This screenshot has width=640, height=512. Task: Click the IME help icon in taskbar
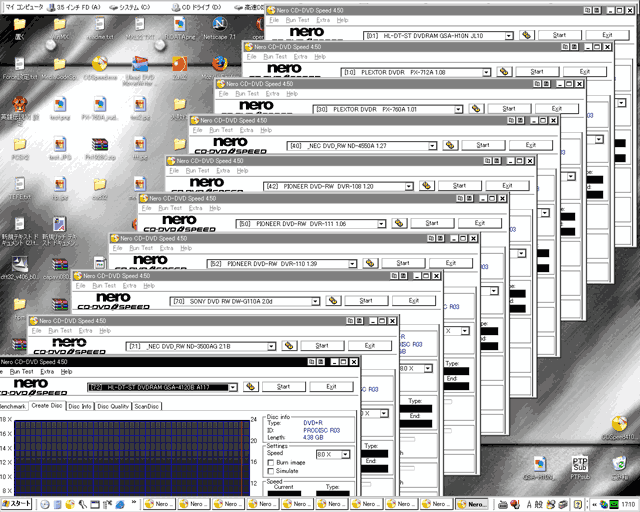point(578,504)
